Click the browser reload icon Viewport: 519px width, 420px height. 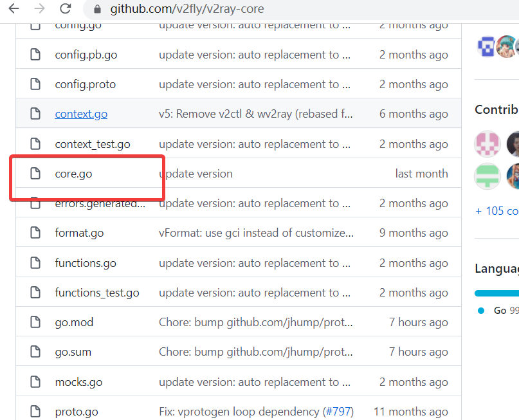pyautogui.click(x=65, y=9)
